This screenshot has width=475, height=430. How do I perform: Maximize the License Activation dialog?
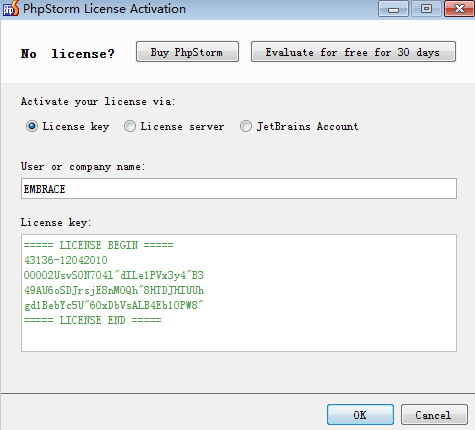coord(426,9)
